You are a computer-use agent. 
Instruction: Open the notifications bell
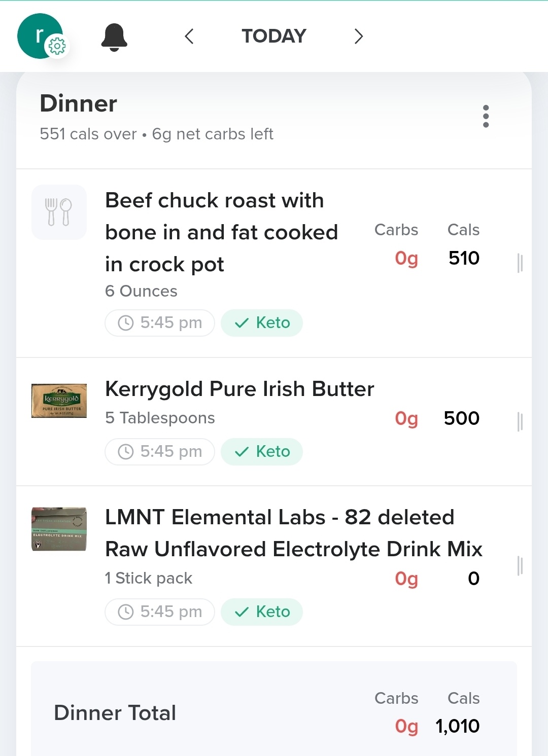click(114, 37)
